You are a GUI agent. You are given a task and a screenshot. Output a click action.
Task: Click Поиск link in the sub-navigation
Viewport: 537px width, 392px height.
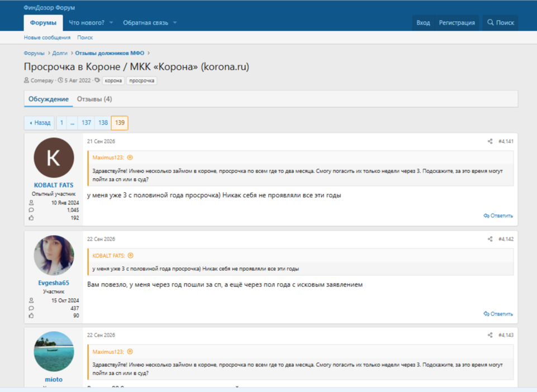click(x=85, y=37)
